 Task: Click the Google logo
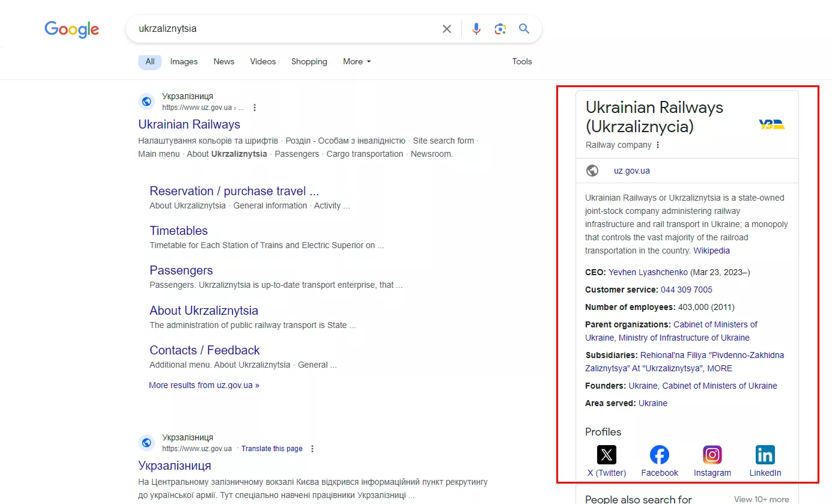(71, 29)
